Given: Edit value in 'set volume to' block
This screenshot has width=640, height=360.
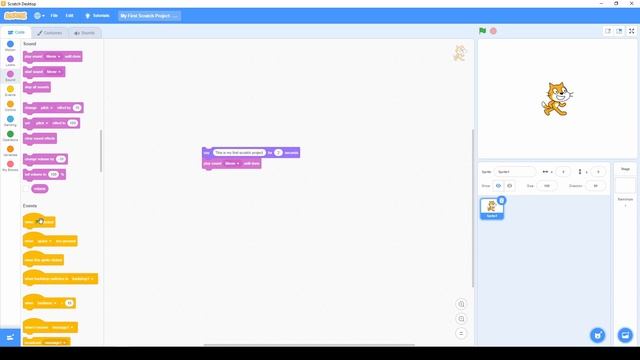Looking at the screenshot, I should (x=53, y=174).
